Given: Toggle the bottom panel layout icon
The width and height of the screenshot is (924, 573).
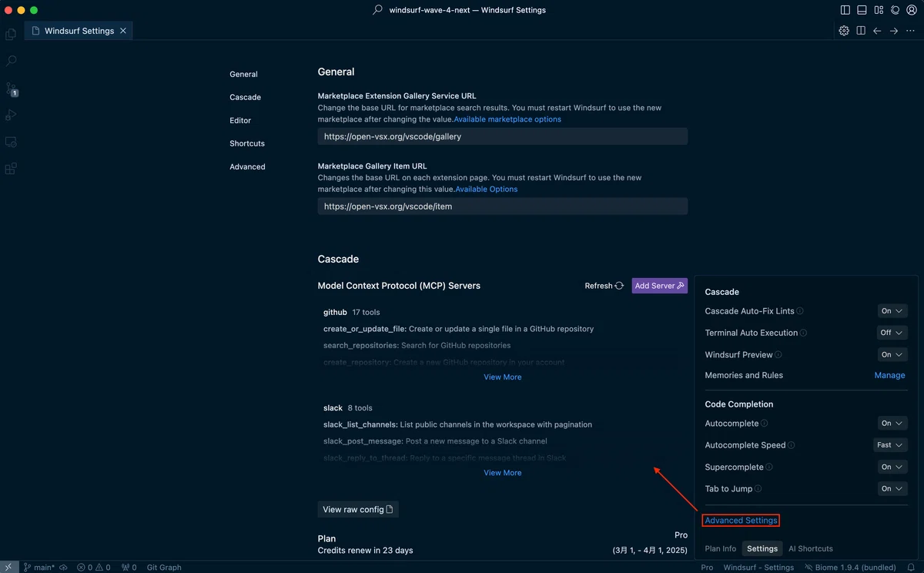Looking at the screenshot, I should [862, 10].
